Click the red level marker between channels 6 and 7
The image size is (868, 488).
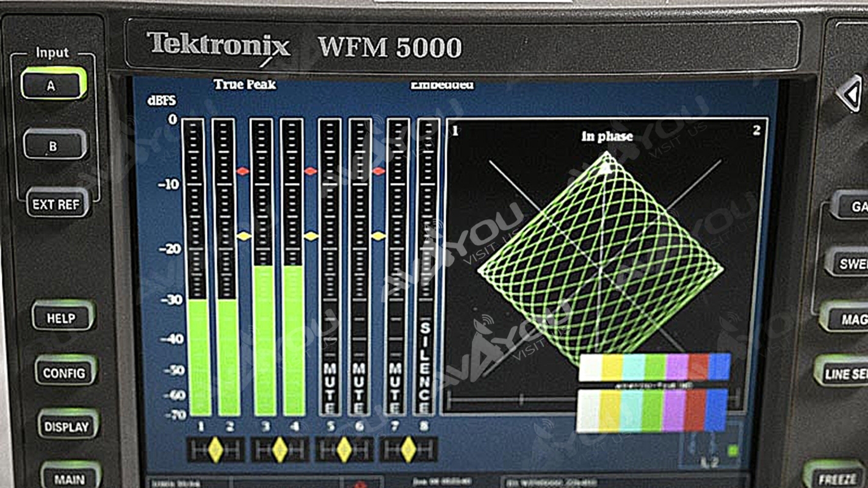click(378, 171)
